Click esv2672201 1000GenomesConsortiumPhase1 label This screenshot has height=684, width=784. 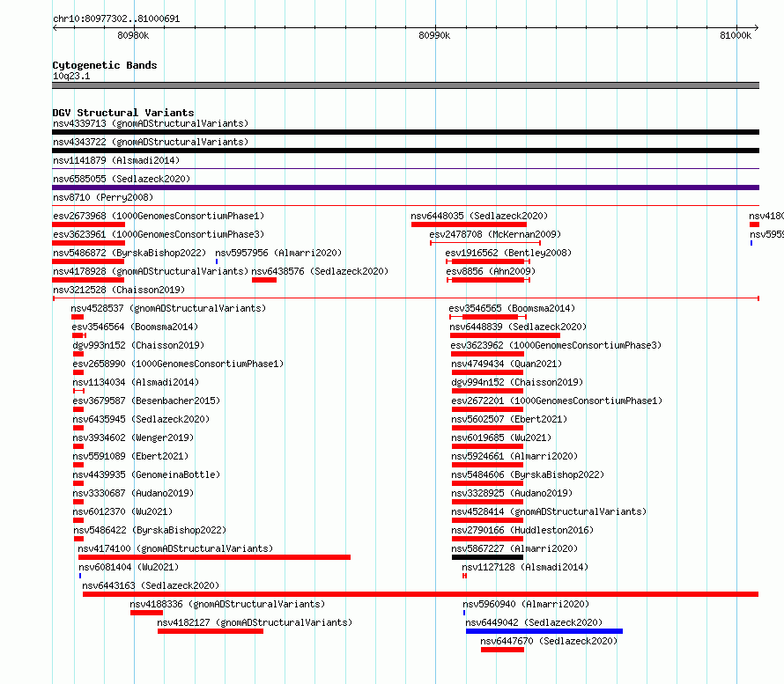[x=557, y=401]
